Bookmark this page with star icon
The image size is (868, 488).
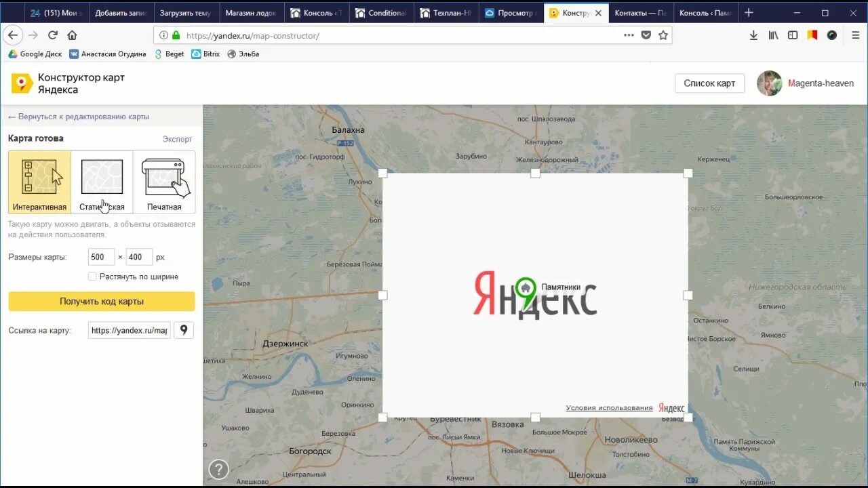pos(663,35)
